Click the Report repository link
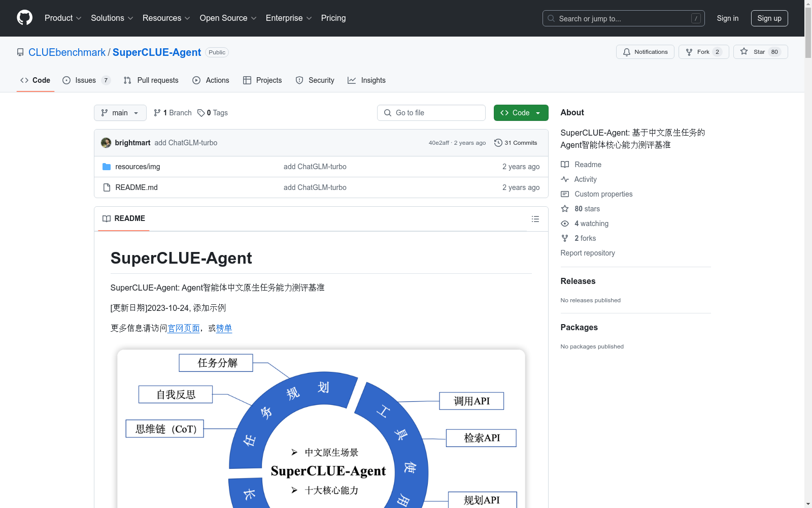 click(x=588, y=253)
